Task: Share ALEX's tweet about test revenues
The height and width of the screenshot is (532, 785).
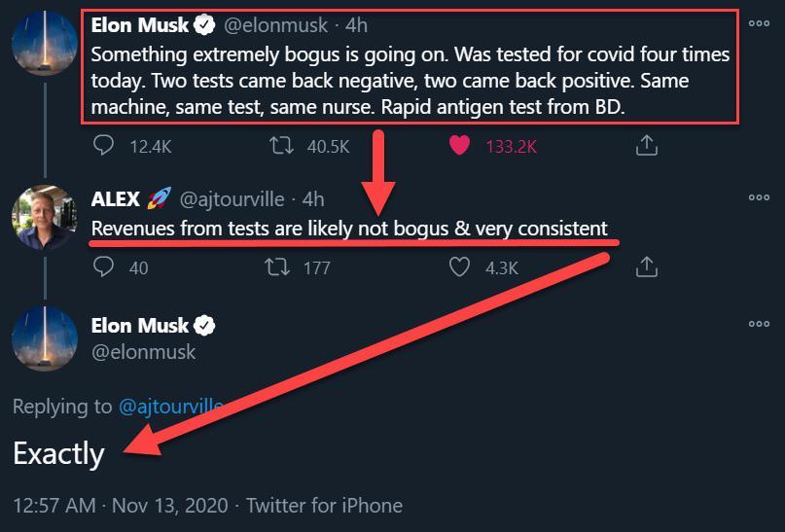Action: pyautogui.click(x=646, y=266)
